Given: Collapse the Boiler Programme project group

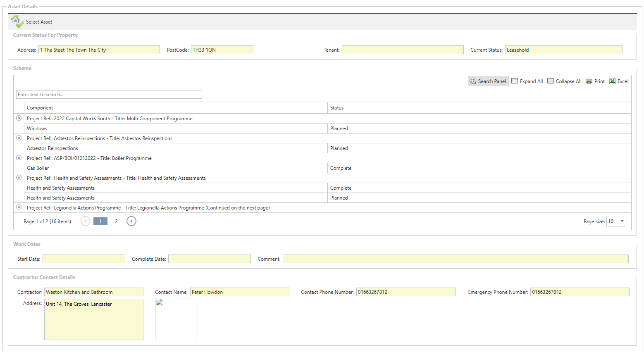Looking at the screenshot, I should (19, 158).
